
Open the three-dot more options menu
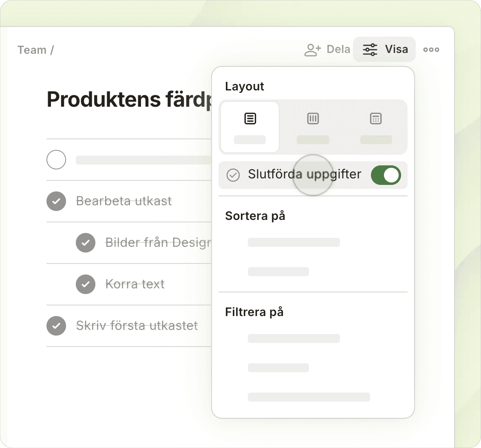(x=431, y=50)
